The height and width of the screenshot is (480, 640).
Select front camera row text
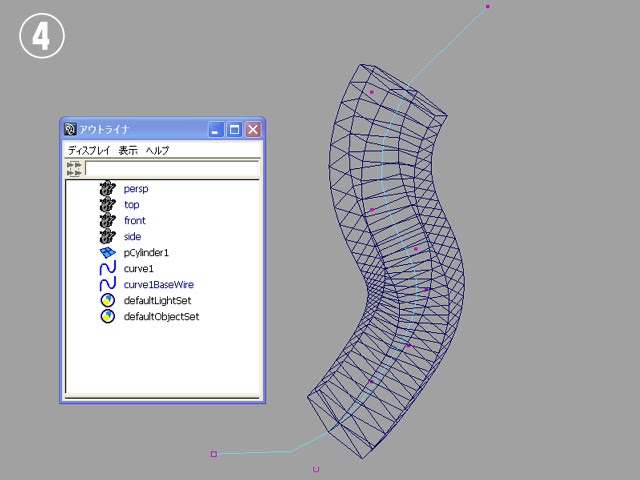point(135,220)
